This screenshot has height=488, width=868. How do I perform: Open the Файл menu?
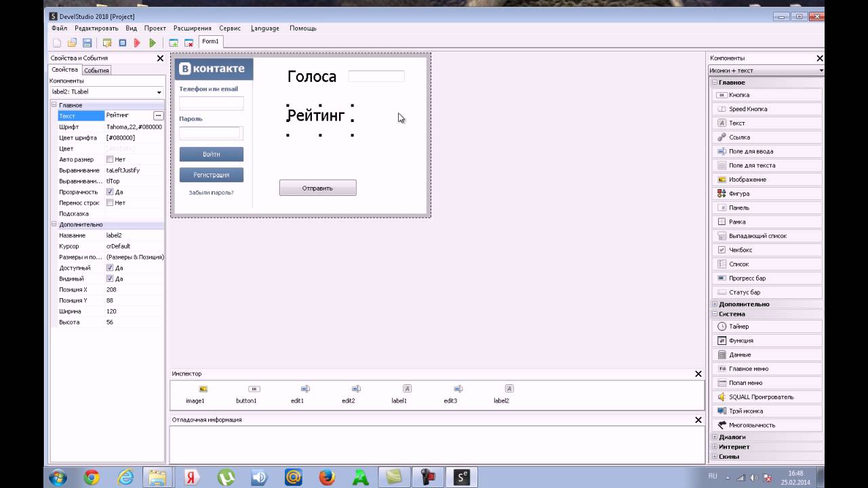click(x=59, y=28)
